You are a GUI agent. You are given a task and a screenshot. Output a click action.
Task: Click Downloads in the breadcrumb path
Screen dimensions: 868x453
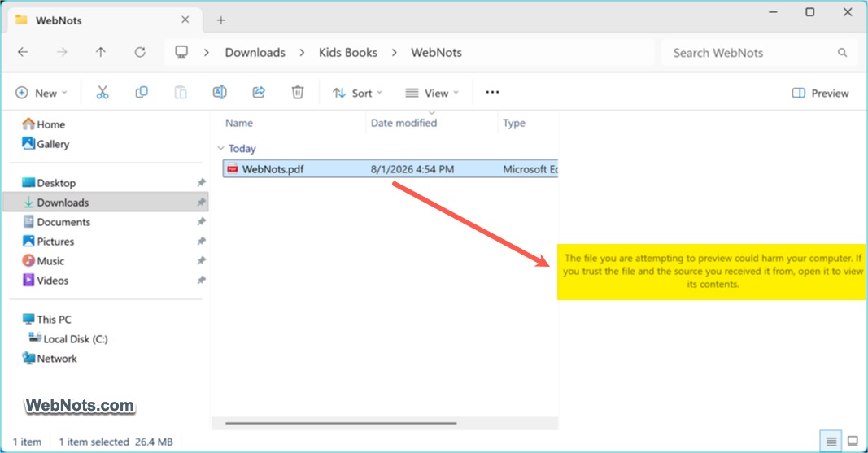[x=255, y=53]
